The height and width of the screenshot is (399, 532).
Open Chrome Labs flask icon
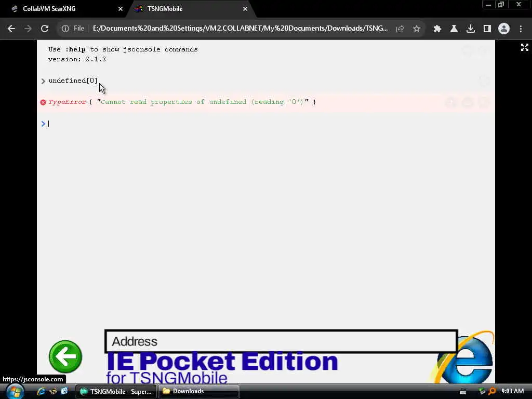coord(454,29)
